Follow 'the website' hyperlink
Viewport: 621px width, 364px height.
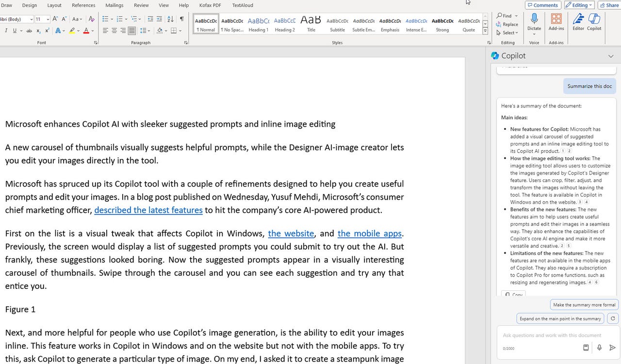(x=291, y=233)
